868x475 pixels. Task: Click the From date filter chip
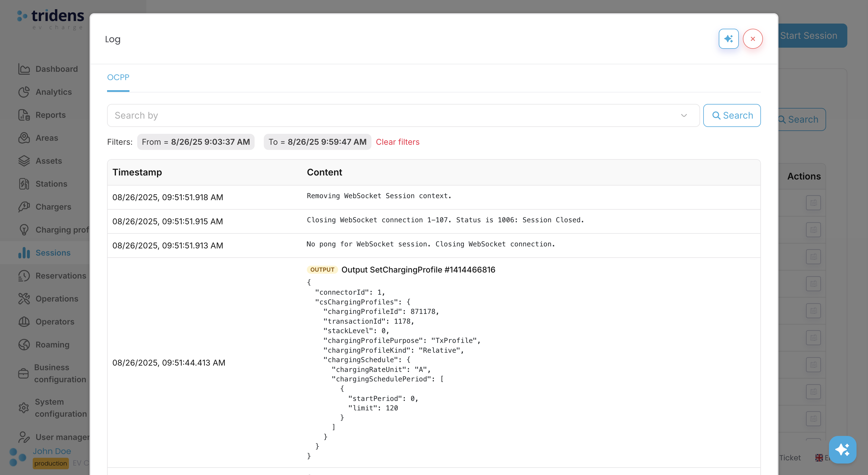coord(196,142)
